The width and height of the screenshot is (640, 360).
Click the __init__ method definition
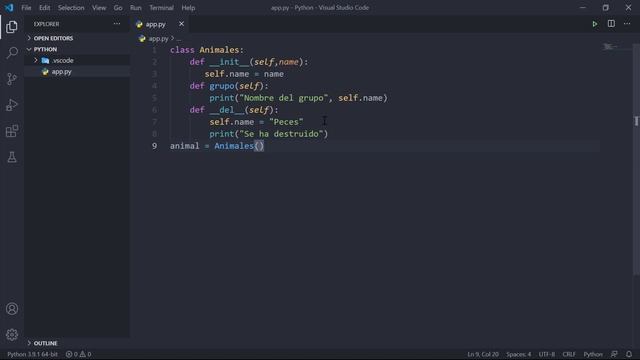click(229, 62)
